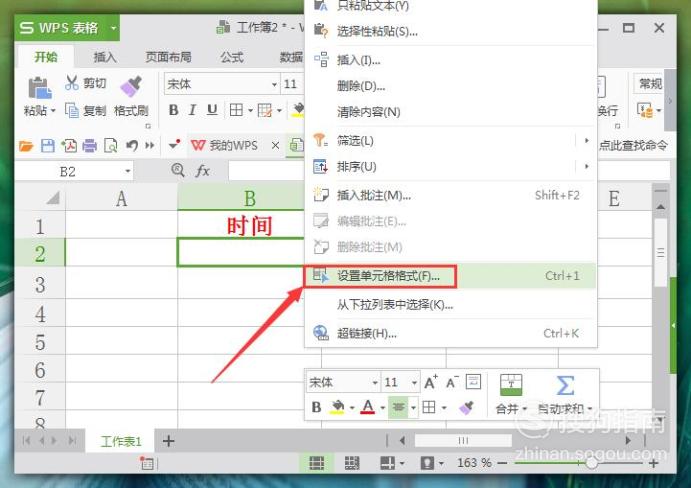Viewport: 691px width, 488px height.
Task: Click the Print icon
Action: click(89, 145)
